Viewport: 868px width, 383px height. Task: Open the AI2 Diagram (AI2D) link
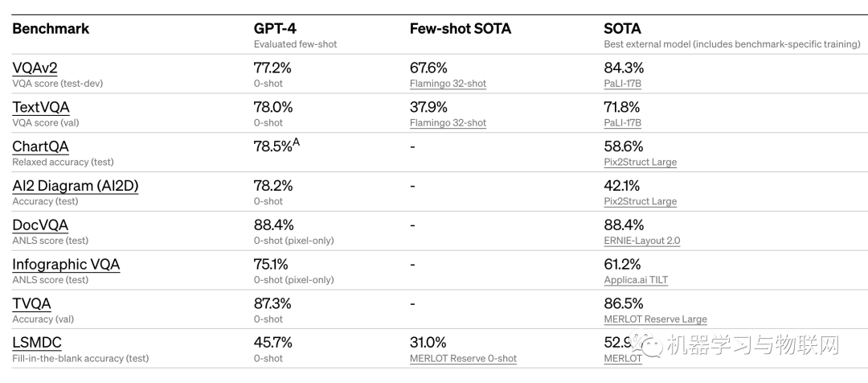76,186
